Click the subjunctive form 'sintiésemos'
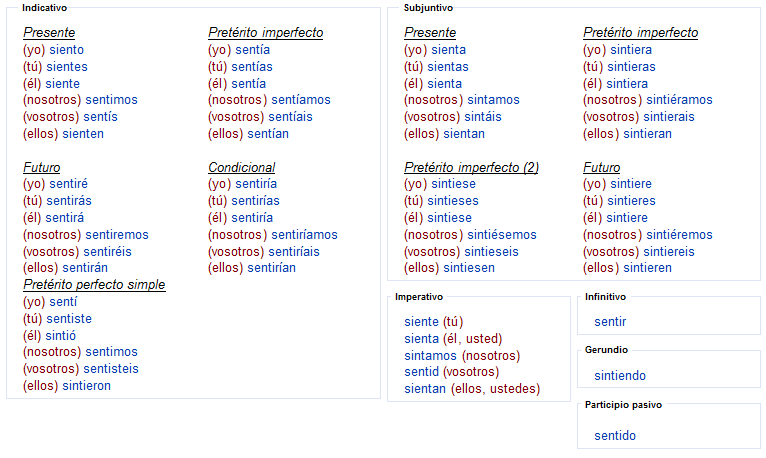Image resolution: width=766 pixels, height=458 pixels. pos(502,235)
